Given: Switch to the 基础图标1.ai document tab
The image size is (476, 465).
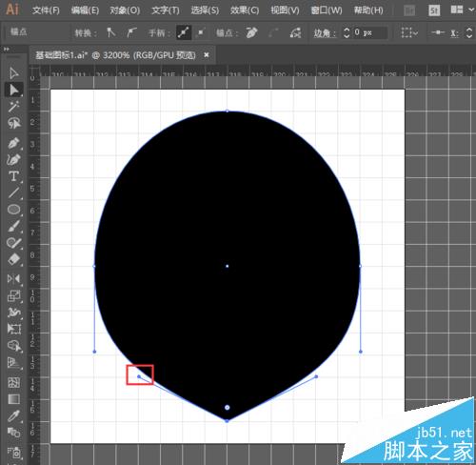Looking at the screenshot, I should (115, 55).
